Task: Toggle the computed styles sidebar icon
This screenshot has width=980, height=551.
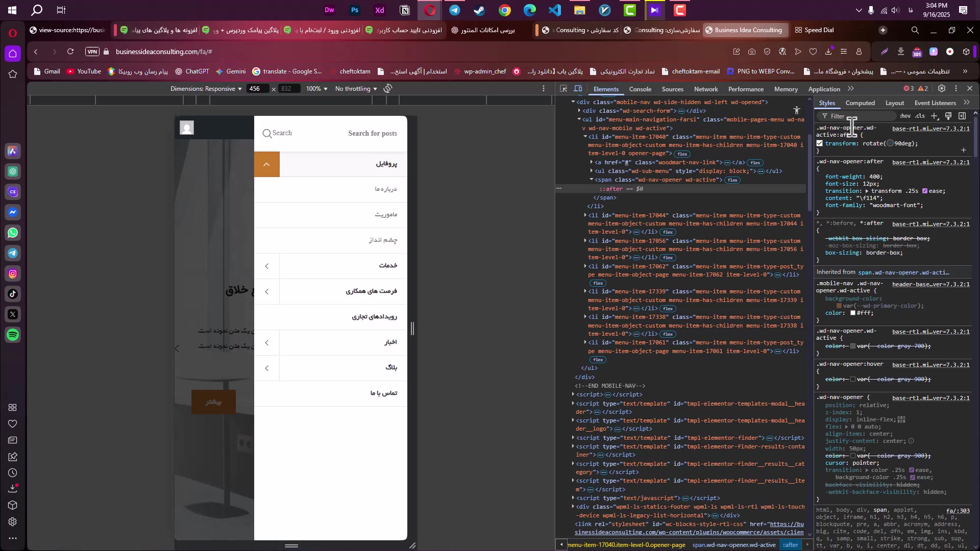Action: click(x=962, y=116)
